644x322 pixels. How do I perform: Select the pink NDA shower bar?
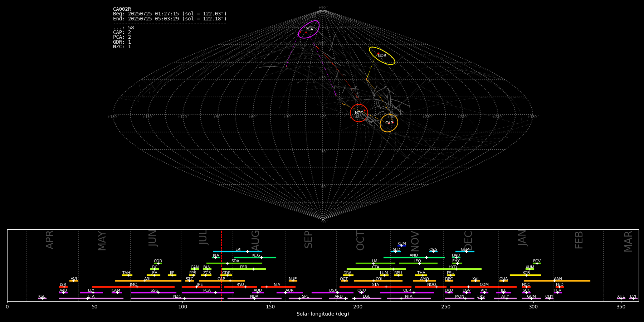coord(254,298)
